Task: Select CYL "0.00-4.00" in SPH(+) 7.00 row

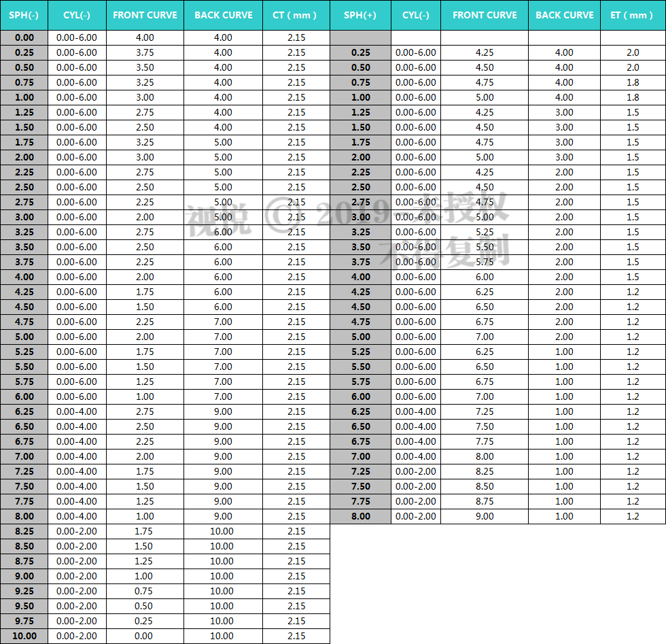Action: (x=416, y=456)
